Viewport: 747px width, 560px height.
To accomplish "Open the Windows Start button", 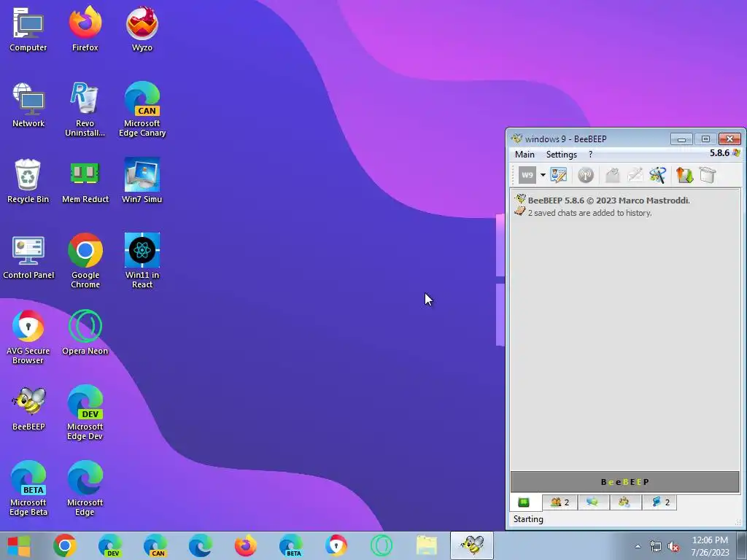I will point(20,545).
